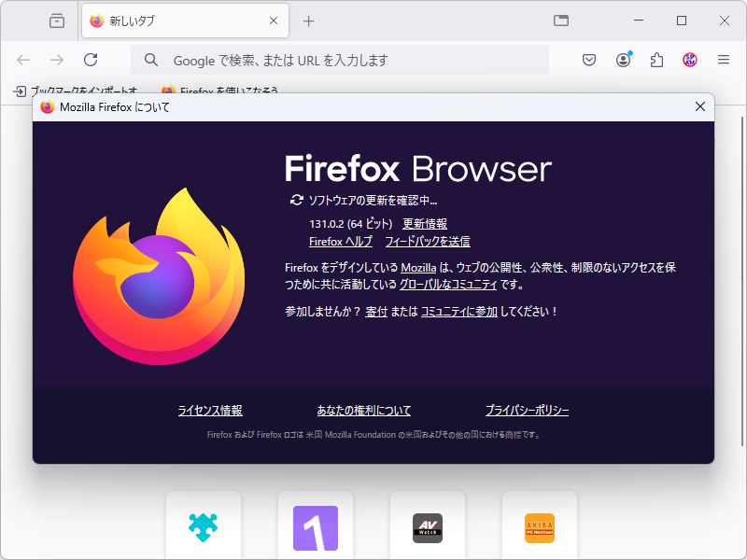Donate through the 寄付 link
This screenshot has width=747, height=560.
pos(377,311)
